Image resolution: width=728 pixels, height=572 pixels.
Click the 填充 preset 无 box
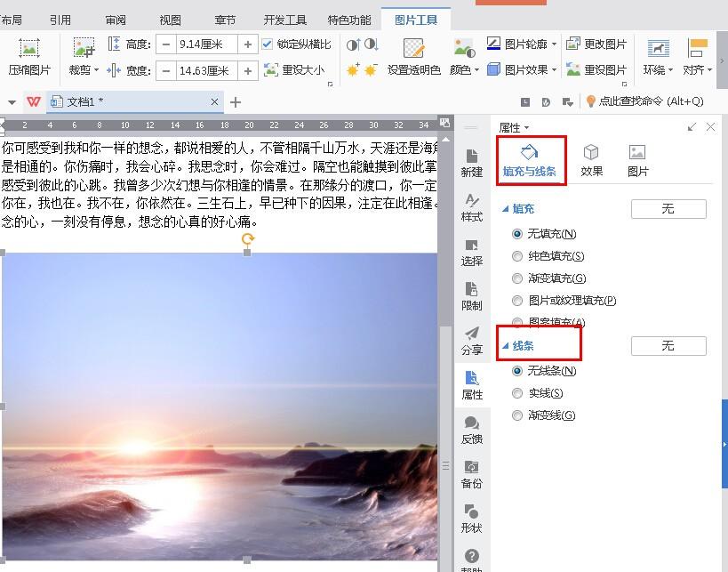(668, 209)
